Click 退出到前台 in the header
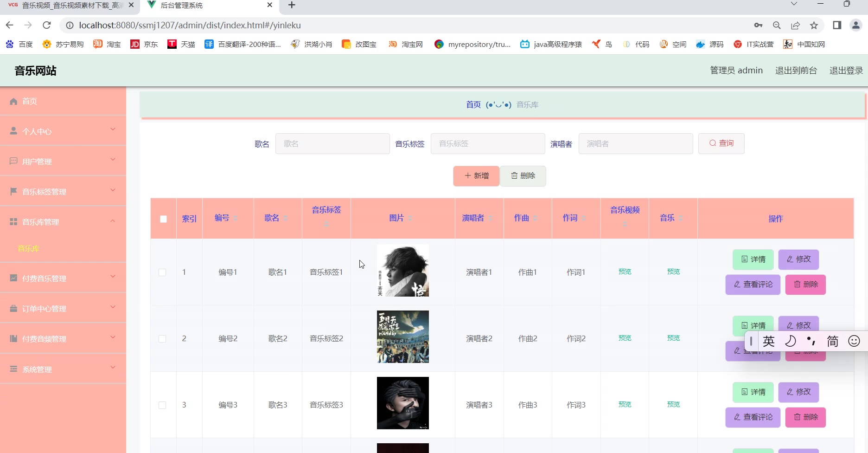 click(x=796, y=71)
